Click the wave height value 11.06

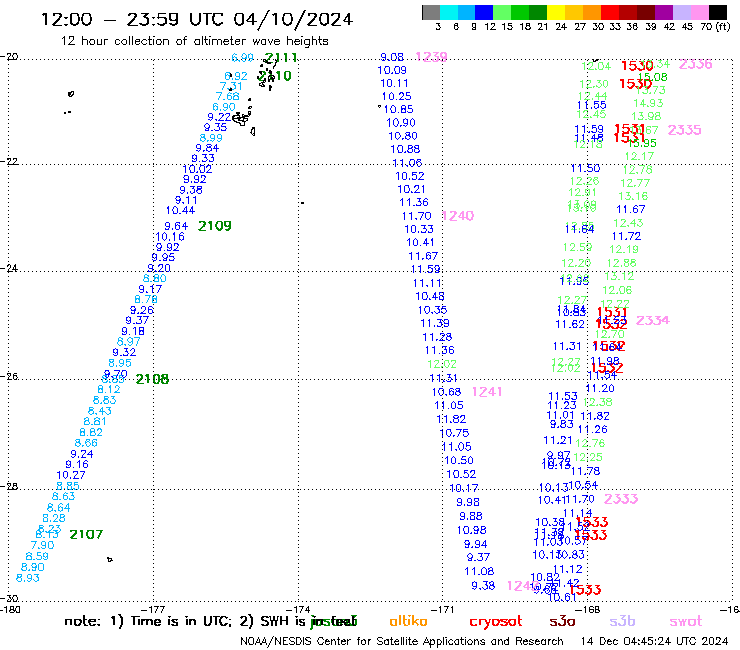tap(407, 163)
